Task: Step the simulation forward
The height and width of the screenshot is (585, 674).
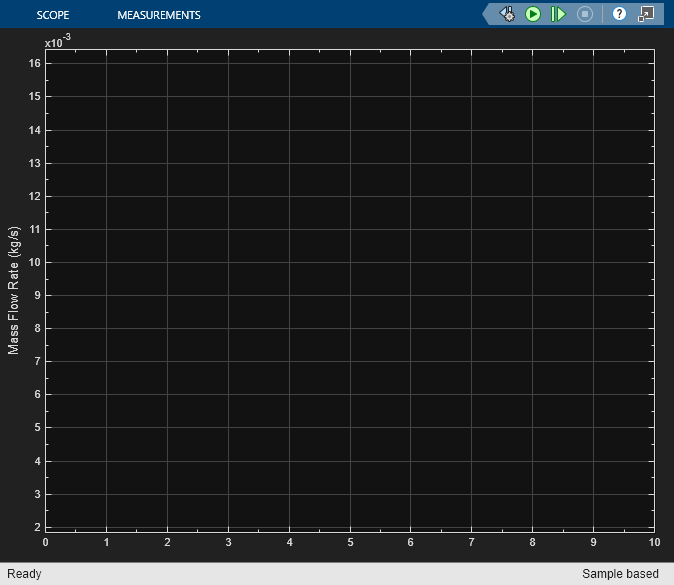Action: (558, 14)
